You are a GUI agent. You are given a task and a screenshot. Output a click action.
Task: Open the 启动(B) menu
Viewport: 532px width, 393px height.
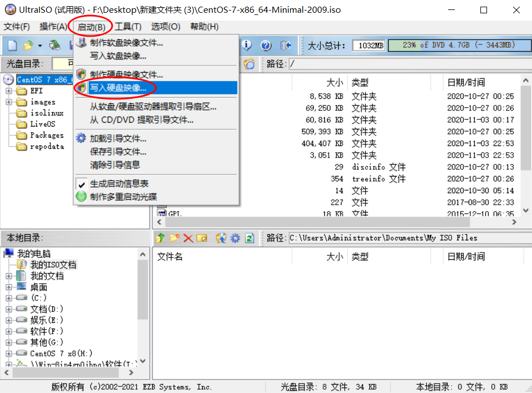[x=91, y=27]
